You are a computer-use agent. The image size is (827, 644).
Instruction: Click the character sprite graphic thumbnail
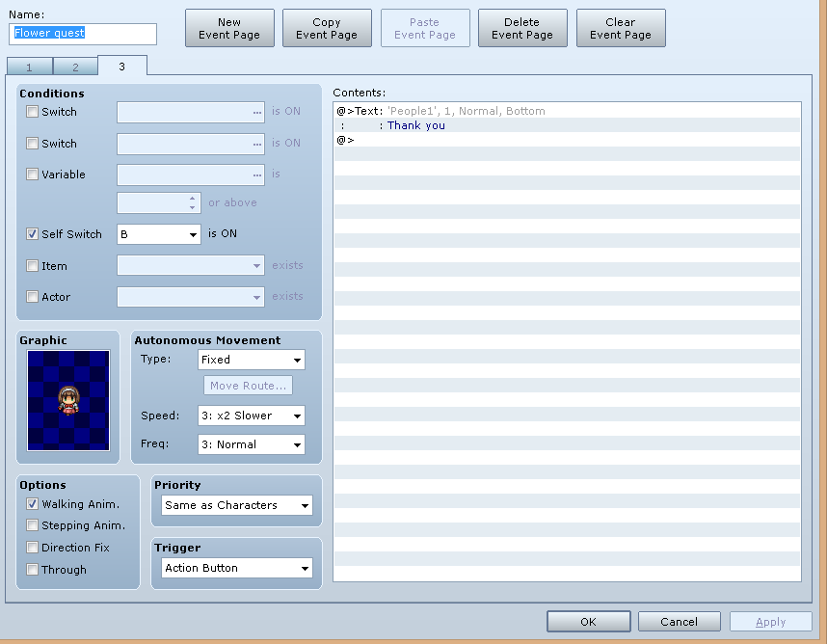[68, 400]
